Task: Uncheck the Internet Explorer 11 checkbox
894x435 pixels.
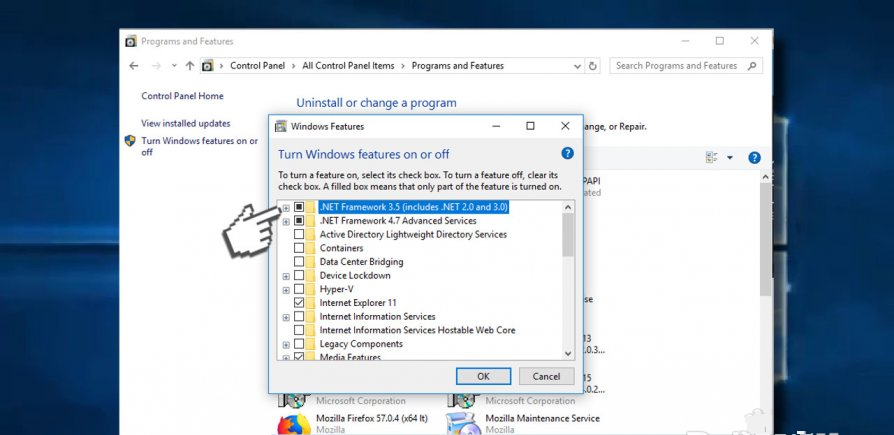Action: pyautogui.click(x=299, y=302)
